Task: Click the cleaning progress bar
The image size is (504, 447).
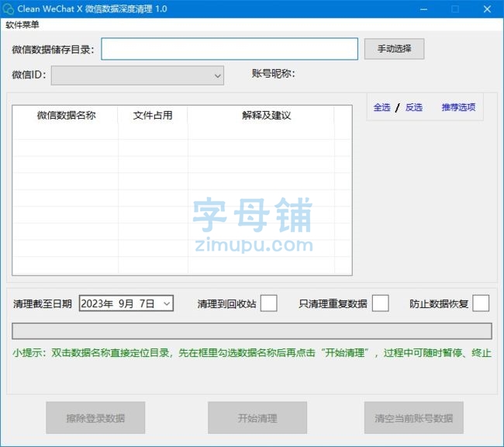Action: (x=252, y=331)
